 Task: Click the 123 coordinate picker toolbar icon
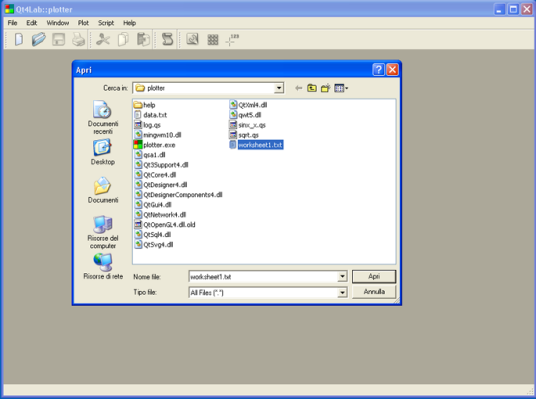[232, 40]
